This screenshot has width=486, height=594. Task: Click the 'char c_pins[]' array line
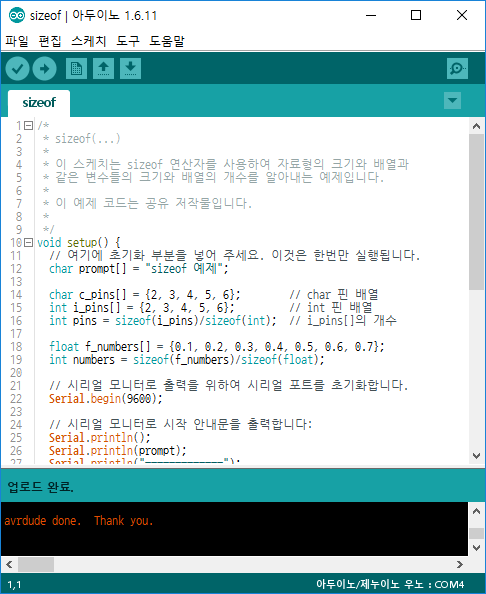(x=144, y=295)
